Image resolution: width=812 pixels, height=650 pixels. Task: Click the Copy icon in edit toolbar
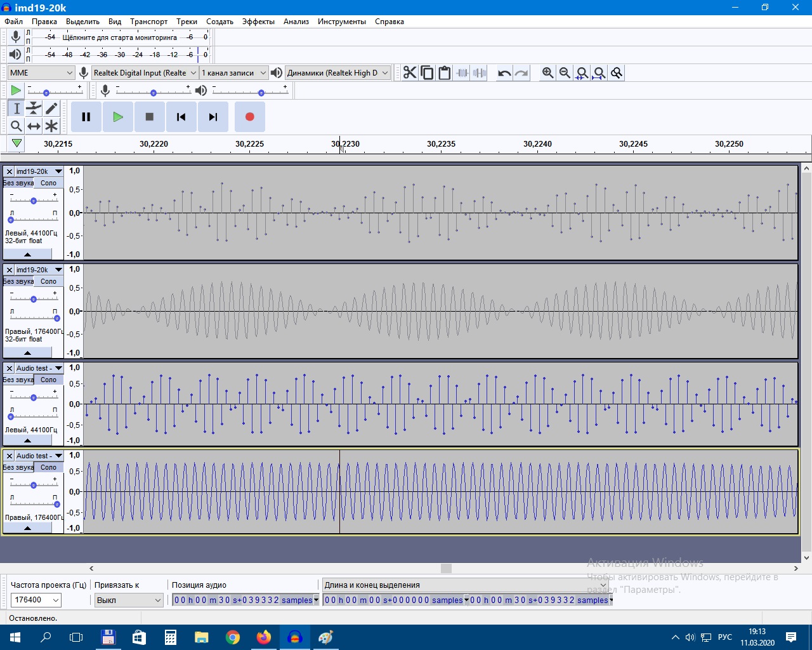427,73
